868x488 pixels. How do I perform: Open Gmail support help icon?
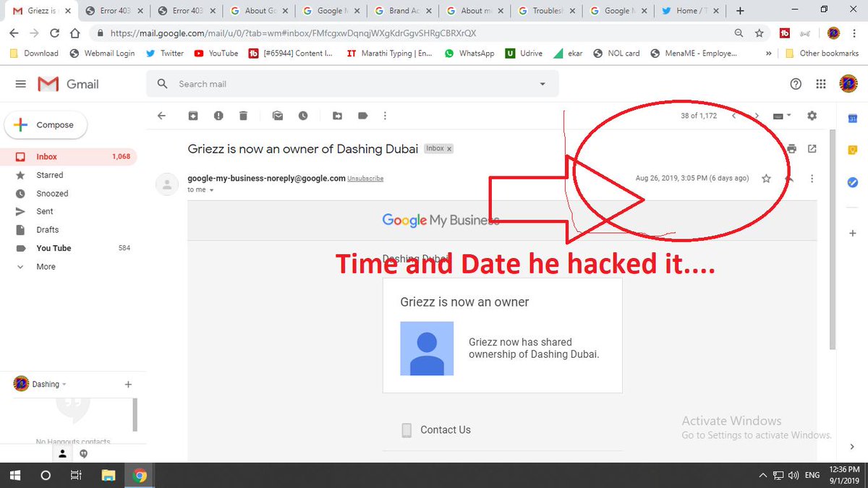pos(796,84)
